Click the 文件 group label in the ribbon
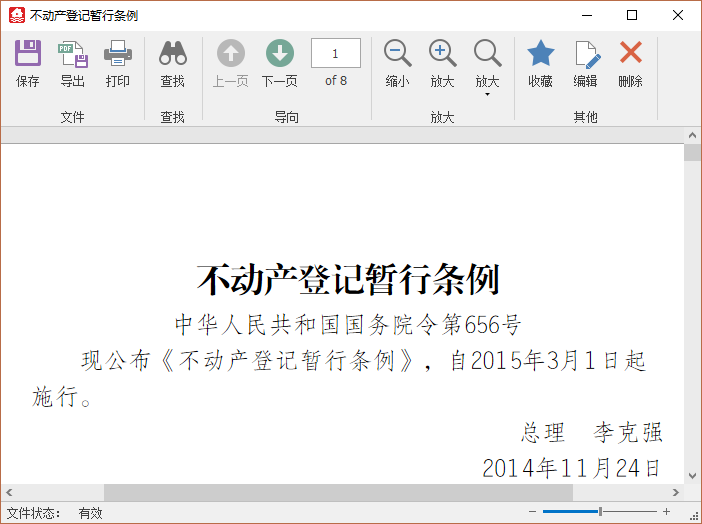Viewport: 702px width, 524px height. click(x=73, y=117)
